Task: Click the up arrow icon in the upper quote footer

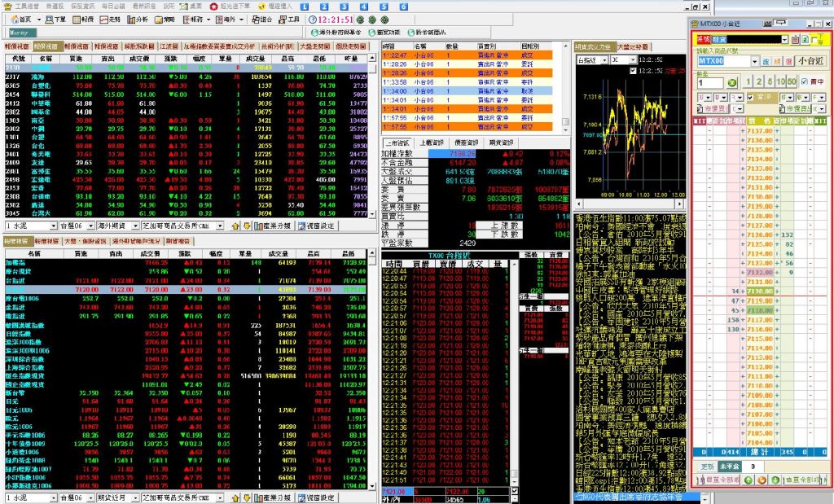Action: coord(235,226)
